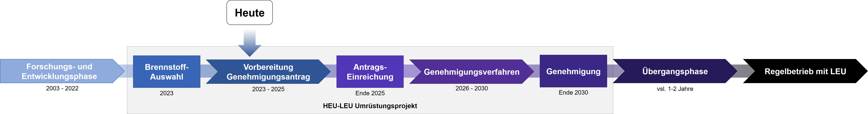This screenshot has width=868, height=114.
Task: Click the Ende 2030 label
Action: [573, 92]
